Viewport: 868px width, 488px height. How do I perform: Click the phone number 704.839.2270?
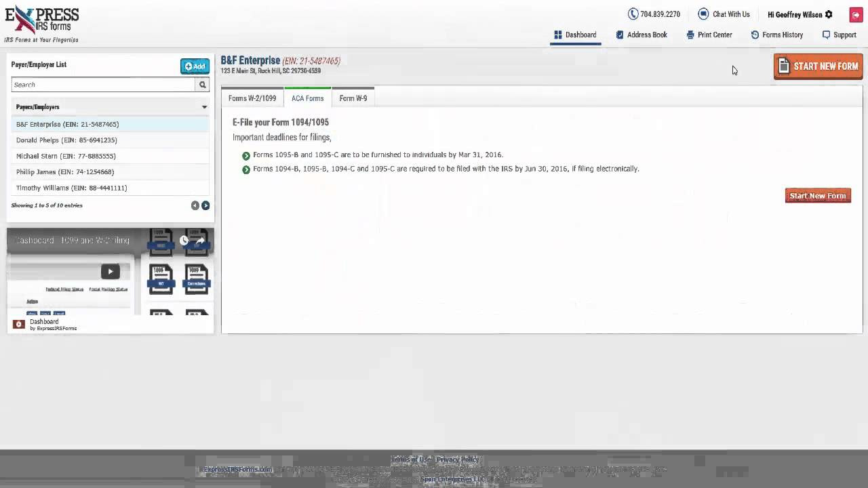[660, 14]
